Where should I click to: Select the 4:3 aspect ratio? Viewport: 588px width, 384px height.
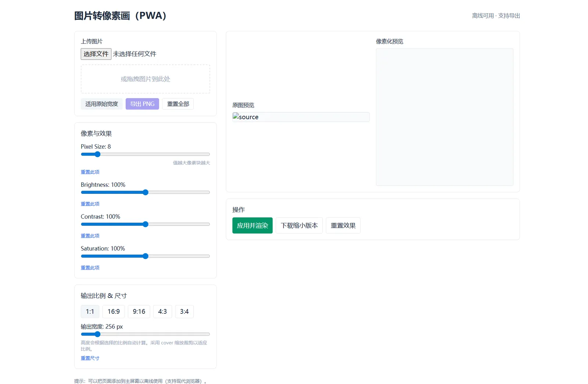point(162,312)
